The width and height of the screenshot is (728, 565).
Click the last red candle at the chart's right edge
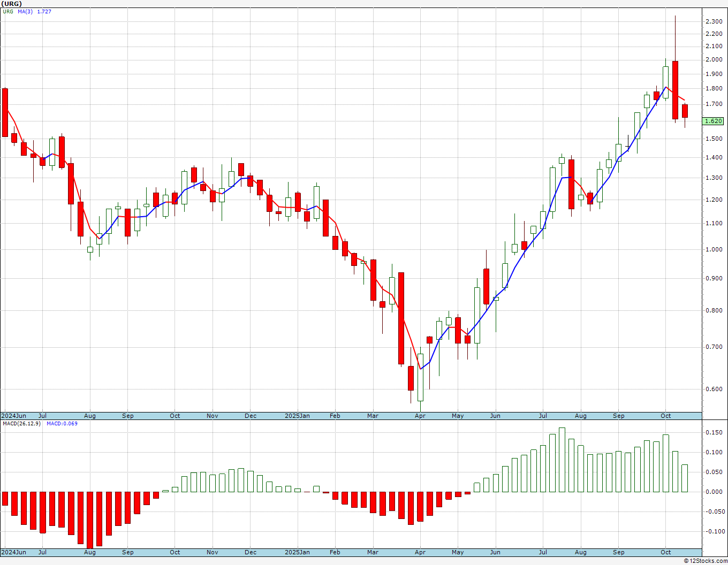coord(685,111)
